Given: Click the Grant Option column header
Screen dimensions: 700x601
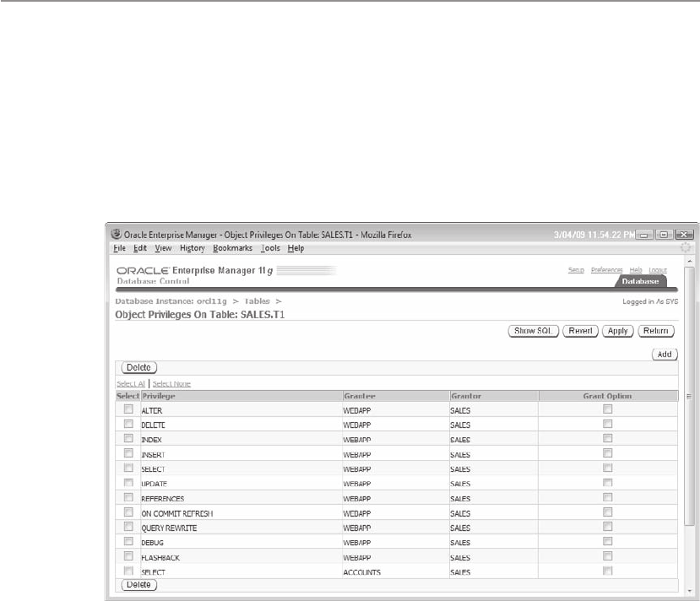Looking at the screenshot, I should (608, 396).
